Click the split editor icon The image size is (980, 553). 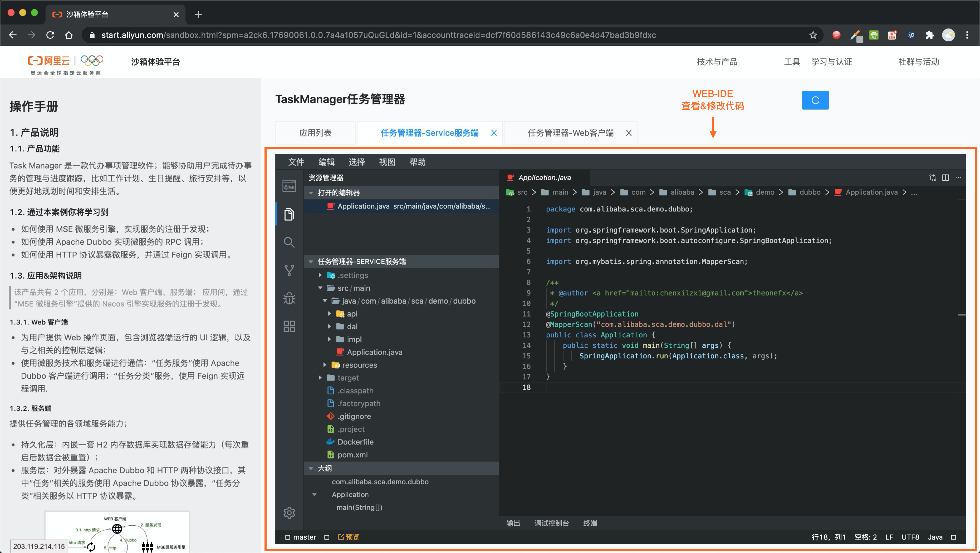click(x=945, y=177)
